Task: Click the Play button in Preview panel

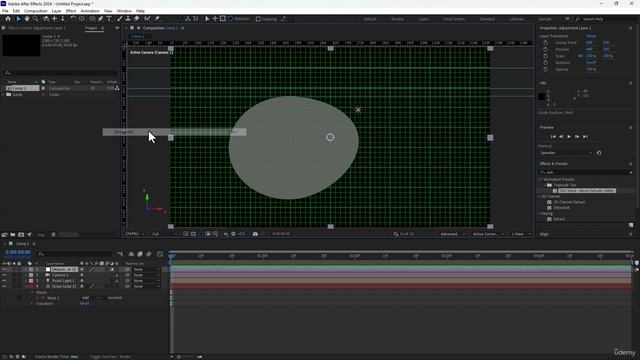Action: [569, 137]
